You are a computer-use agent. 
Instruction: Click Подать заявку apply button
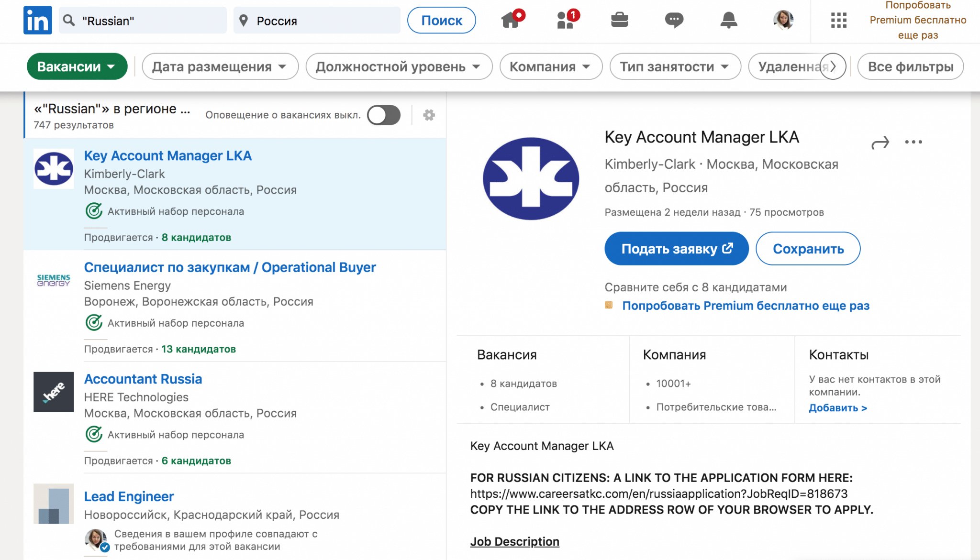676,249
